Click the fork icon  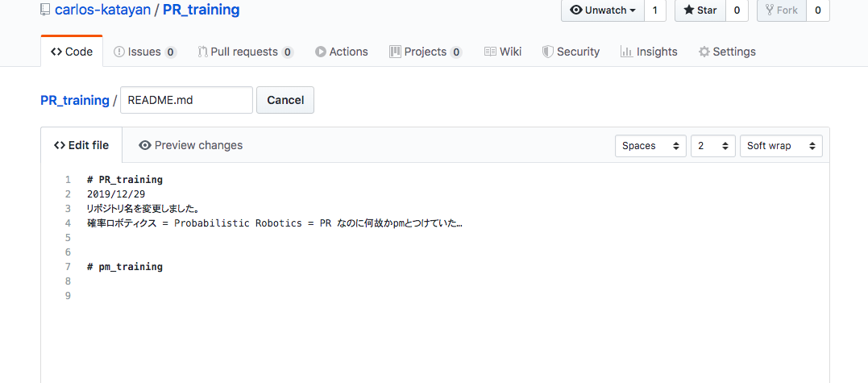770,10
